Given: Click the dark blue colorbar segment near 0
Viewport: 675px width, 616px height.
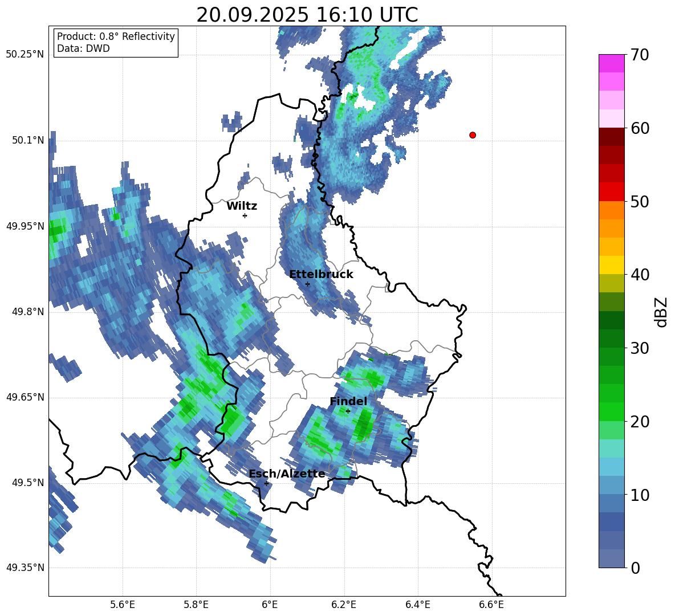Looking at the screenshot, I should coord(611,521).
